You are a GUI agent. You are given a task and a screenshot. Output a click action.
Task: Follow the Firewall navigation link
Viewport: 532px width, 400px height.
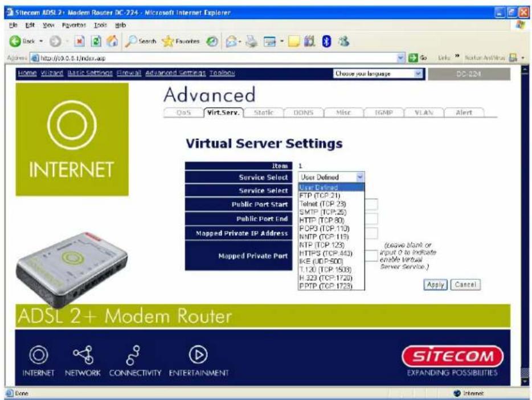[x=129, y=73]
